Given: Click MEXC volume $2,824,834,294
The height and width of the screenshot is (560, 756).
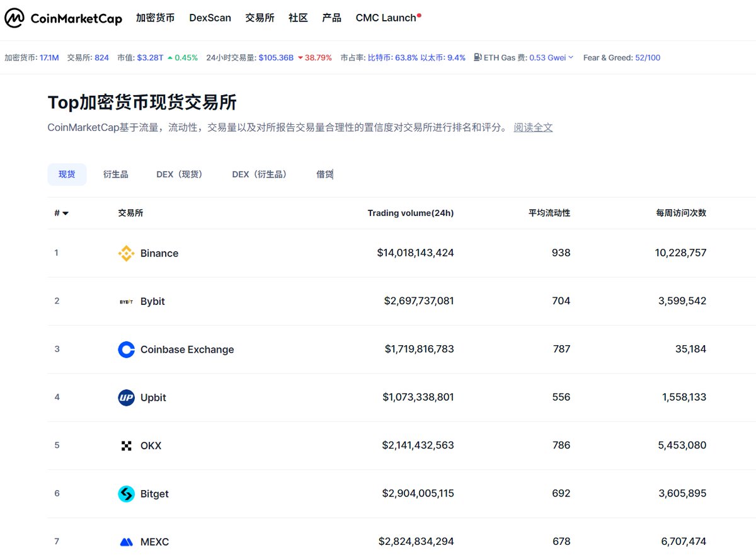Looking at the screenshot, I should (x=416, y=541).
